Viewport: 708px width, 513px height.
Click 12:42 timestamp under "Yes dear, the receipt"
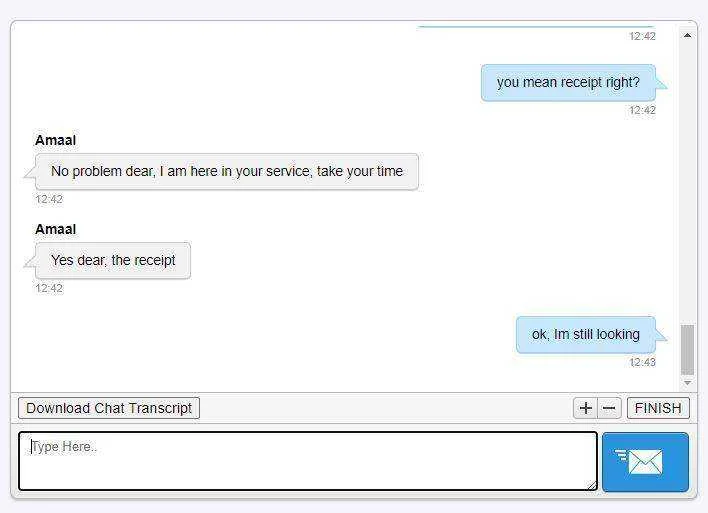tap(49, 288)
